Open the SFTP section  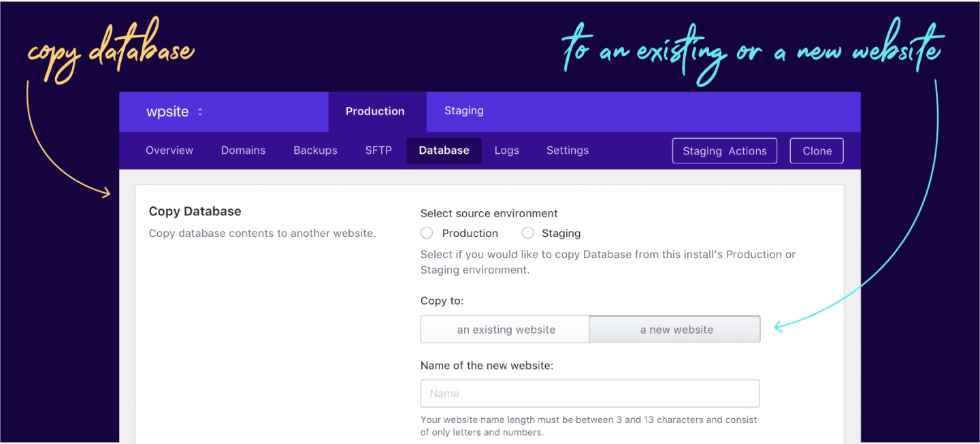coord(378,150)
